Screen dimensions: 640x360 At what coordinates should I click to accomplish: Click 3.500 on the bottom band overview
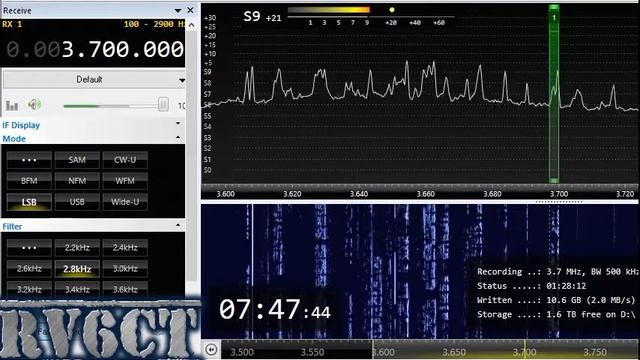(242, 352)
